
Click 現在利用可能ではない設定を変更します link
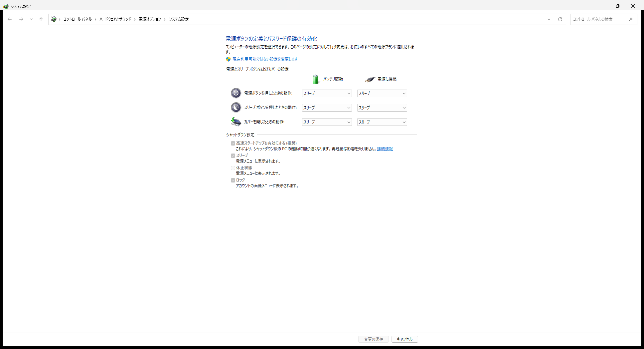(x=265, y=59)
